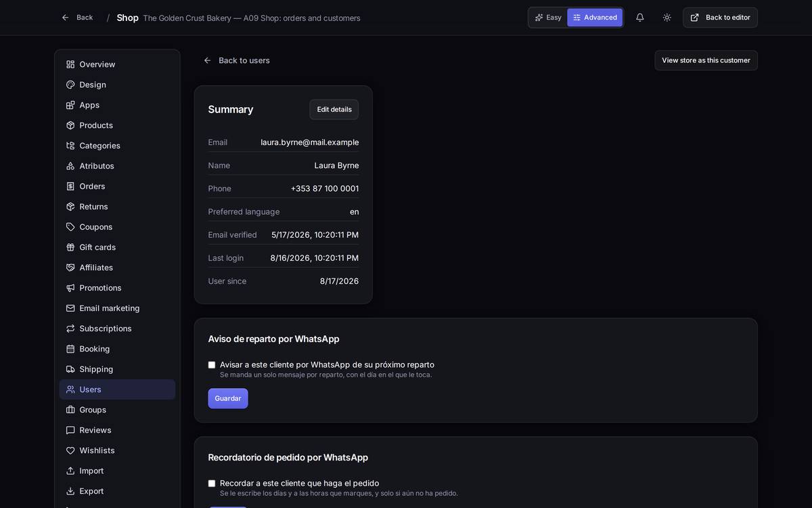Click the Groups briefcase icon
This screenshot has width=812, height=508.
70,410
